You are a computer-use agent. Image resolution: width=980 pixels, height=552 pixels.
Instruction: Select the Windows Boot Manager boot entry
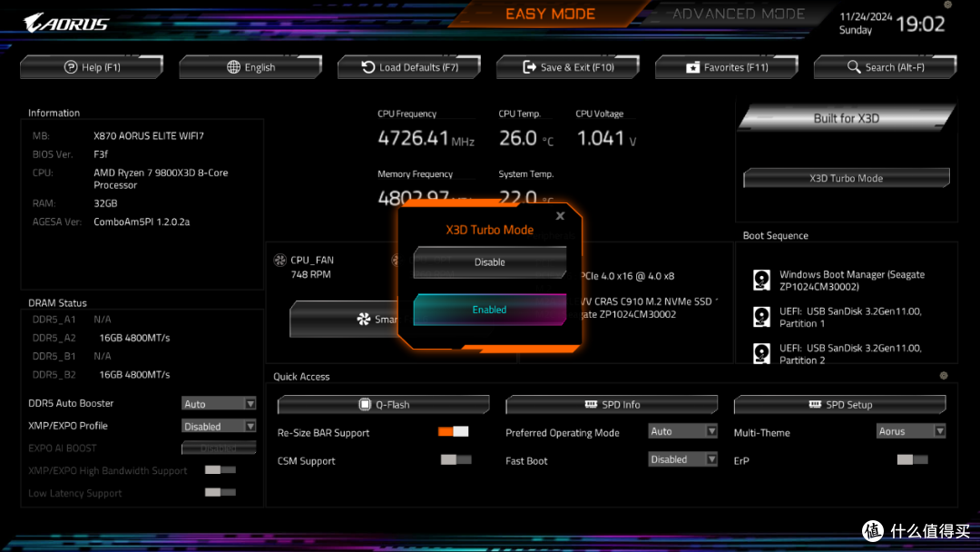(838, 280)
